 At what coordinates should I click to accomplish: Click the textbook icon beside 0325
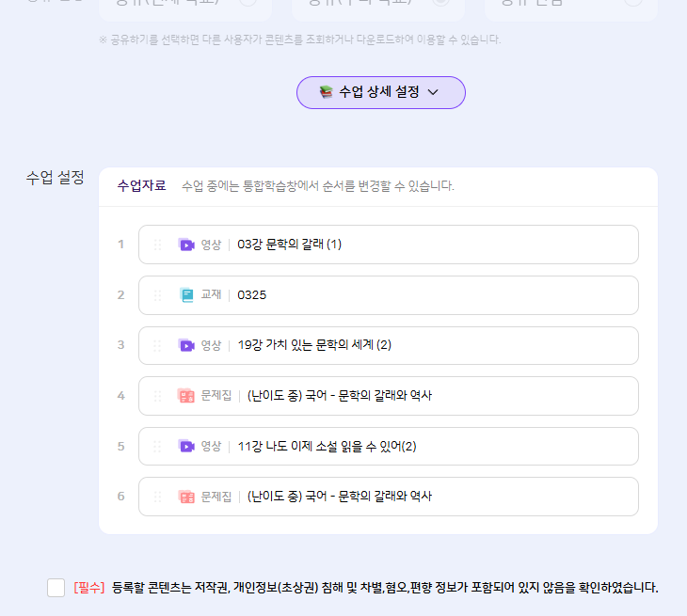[x=186, y=295]
